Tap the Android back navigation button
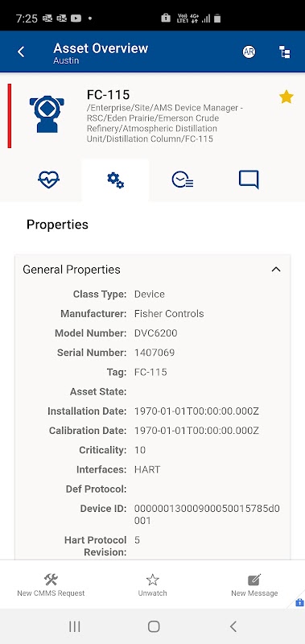Screen dimensions: 305x644 [x=233, y=626]
